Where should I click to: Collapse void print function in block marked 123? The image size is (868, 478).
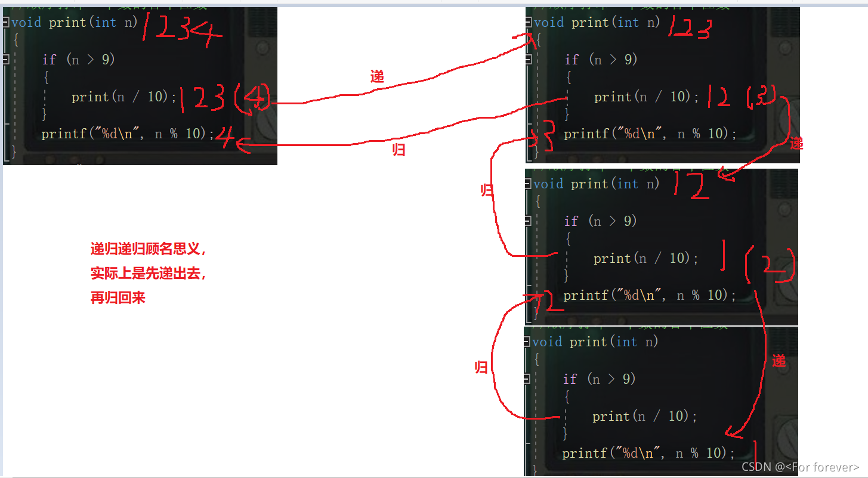pos(528,23)
